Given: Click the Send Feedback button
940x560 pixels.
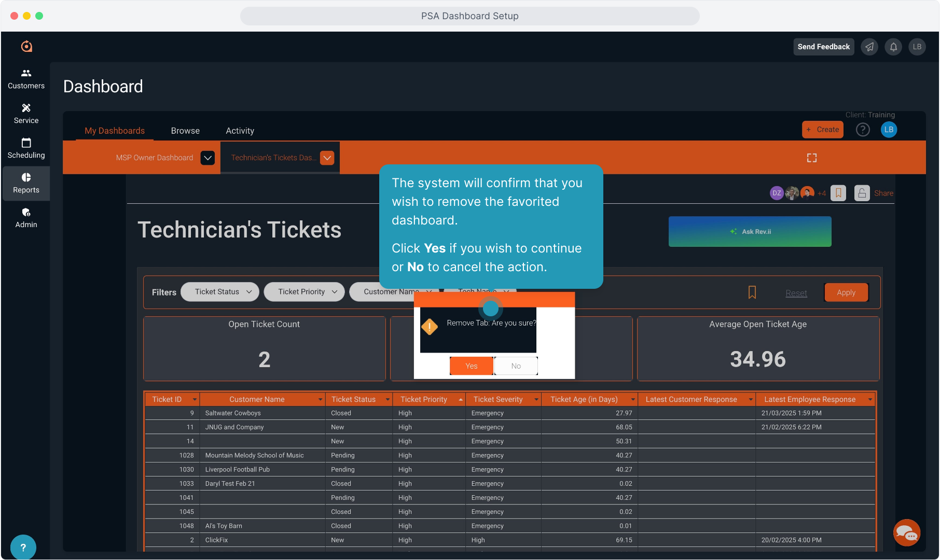Looking at the screenshot, I should coord(824,47).
